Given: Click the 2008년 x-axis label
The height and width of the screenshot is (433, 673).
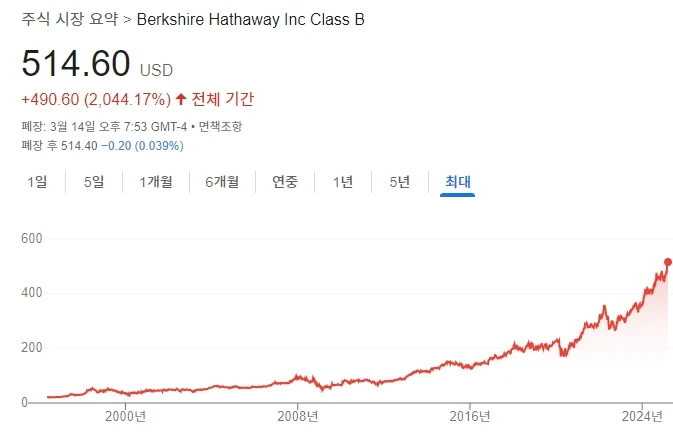Looking at the screenshot, I should (298, 416).
